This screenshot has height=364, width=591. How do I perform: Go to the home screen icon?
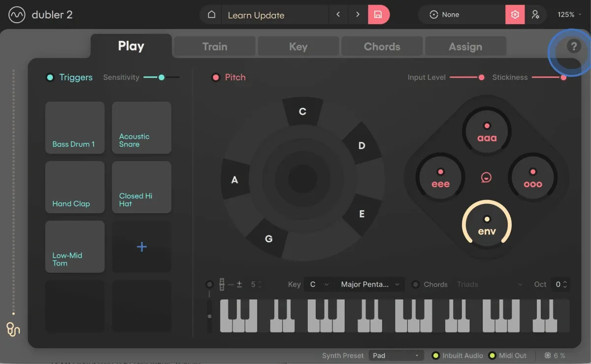pos(211,15)
